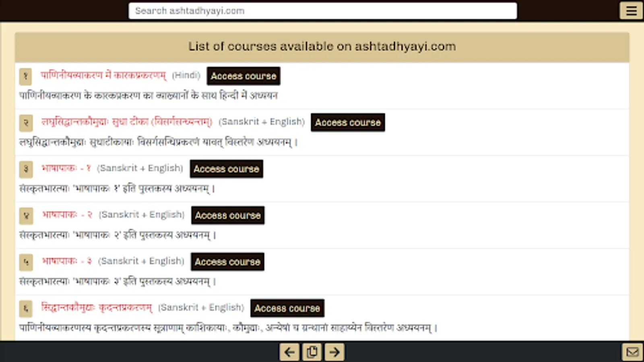Select the copy pages icon at the bottom

coord(312,352)
